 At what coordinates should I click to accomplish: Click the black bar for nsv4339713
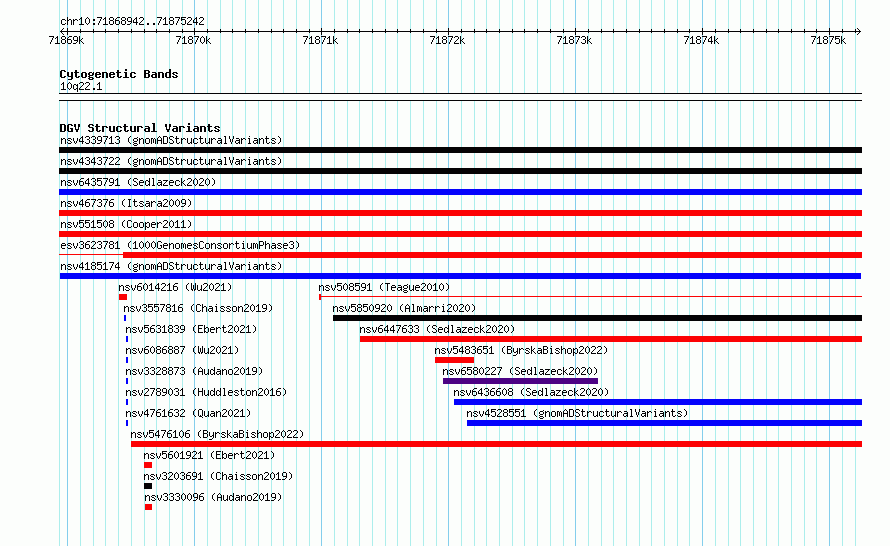coord(460,150)
